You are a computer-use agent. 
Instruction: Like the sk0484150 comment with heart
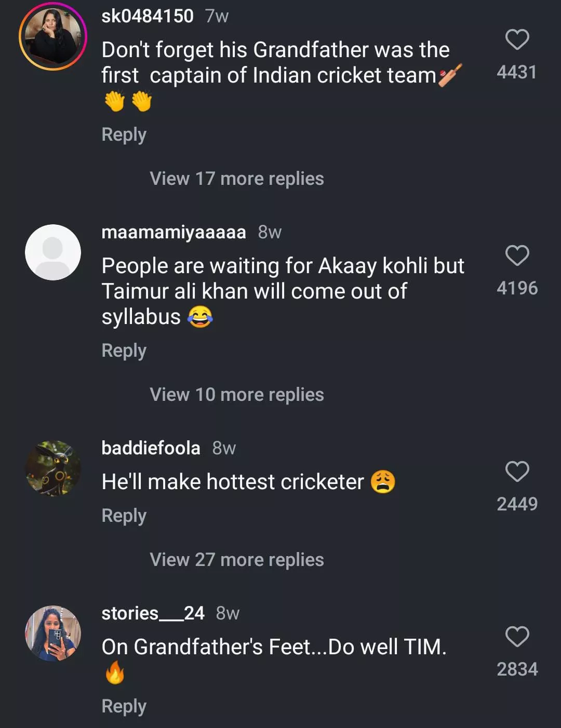click(x=517, y=40)
